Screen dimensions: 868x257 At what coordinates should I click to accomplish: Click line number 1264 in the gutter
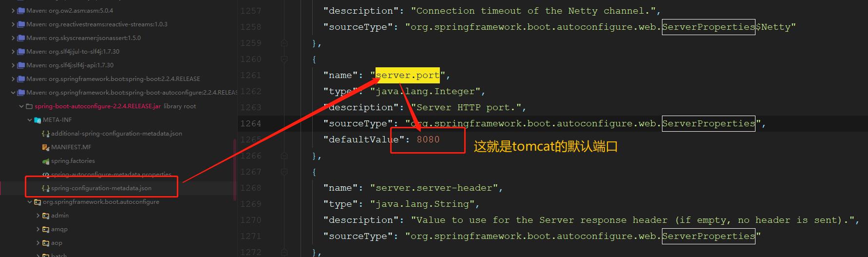click(x=250, y=123)
